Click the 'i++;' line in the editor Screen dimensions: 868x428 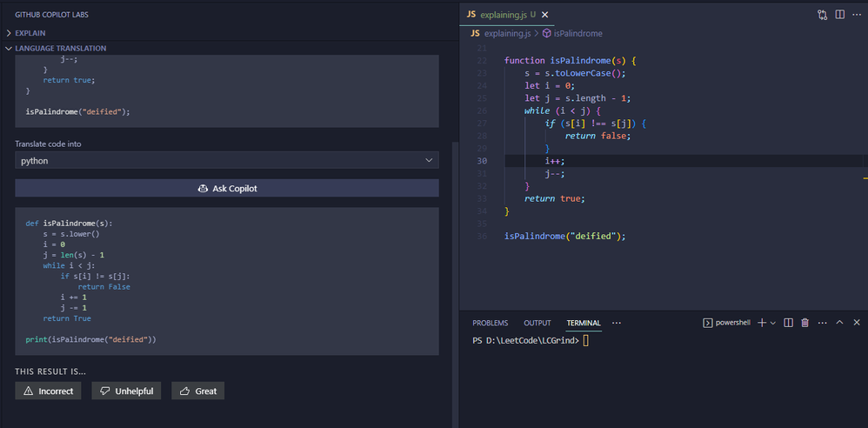point(557,161)
